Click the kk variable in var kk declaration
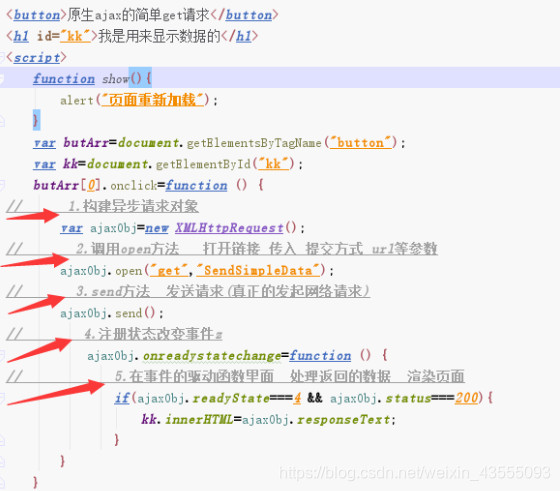560x491 pixels. tap(70, 164)
